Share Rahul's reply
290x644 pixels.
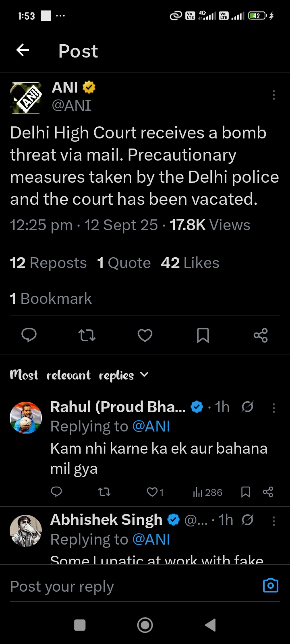pyautogui.click(x=268, y=492)
